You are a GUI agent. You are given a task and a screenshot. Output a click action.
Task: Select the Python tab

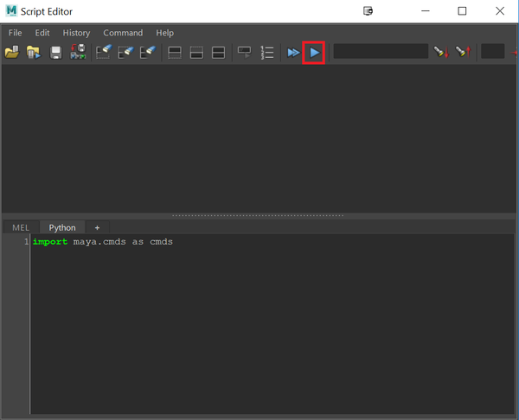62,227
